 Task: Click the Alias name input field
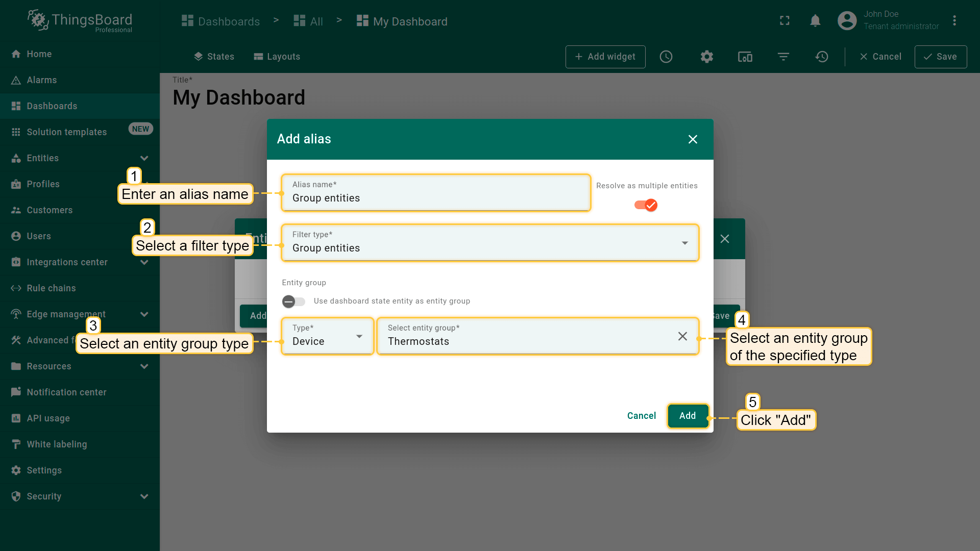435,198
